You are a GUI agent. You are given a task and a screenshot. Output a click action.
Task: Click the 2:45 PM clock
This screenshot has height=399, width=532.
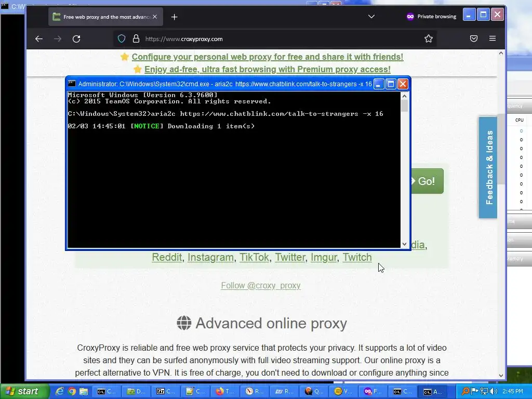pos(513,391)
